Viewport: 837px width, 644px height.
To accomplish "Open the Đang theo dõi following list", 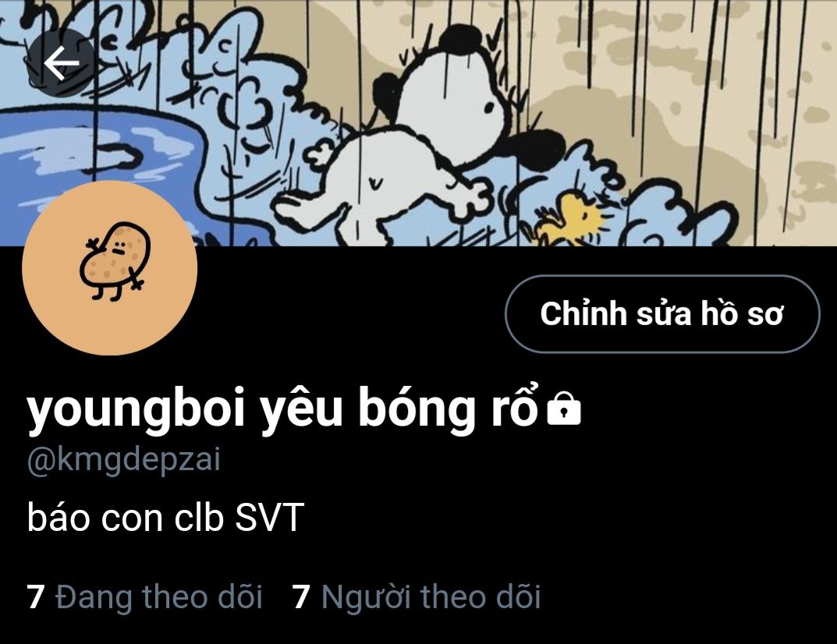I will (144, 596).
